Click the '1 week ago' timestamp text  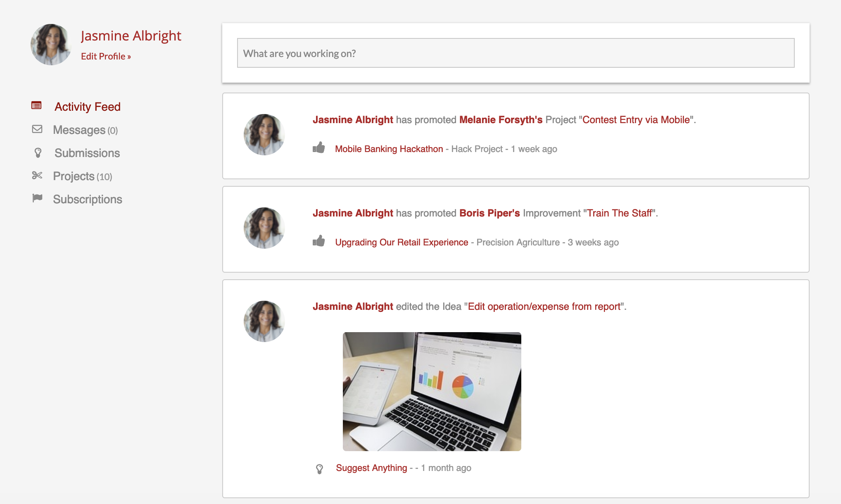coord(534,149)
